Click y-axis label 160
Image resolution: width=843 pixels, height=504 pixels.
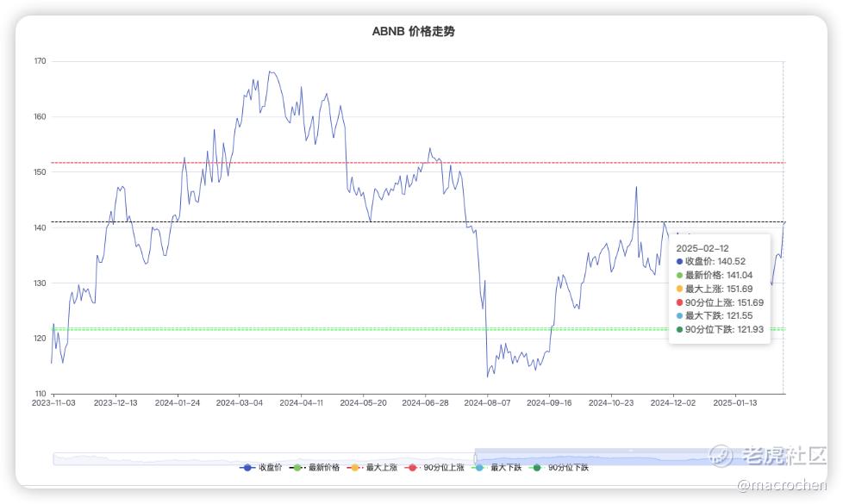point(40,116)
